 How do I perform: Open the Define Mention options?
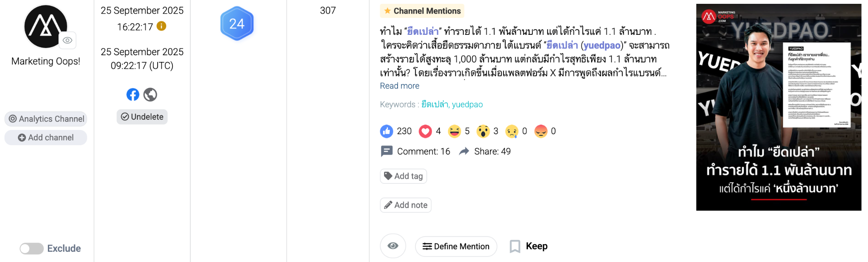coord(456,246)
